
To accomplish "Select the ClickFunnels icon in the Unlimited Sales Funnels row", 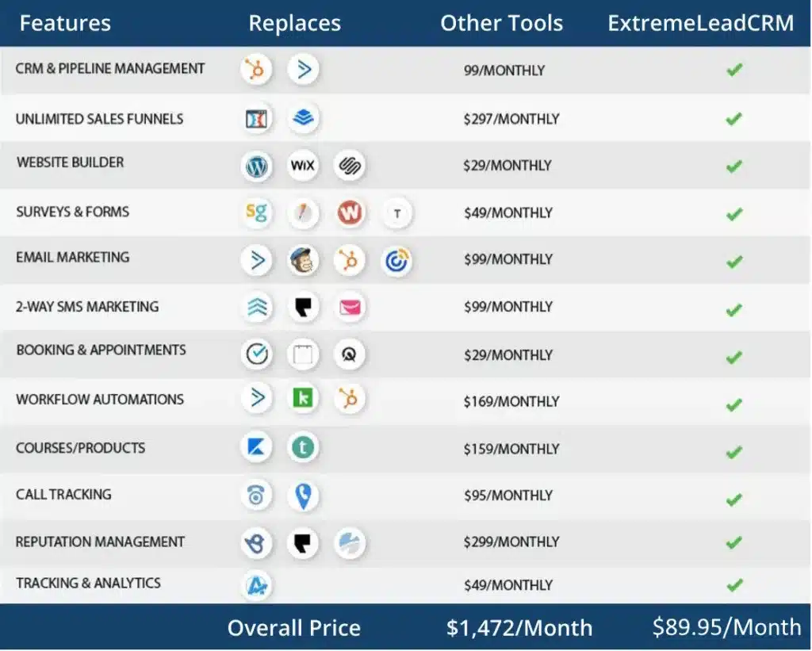I will pyautogui.click(x=256, y=119).
